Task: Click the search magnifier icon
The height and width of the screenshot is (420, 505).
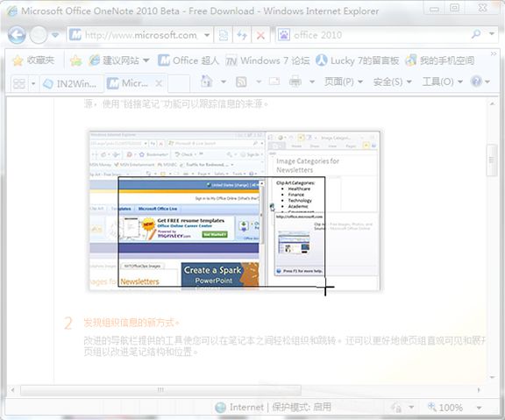Action: pyautogui.click(x=476, y=34)
